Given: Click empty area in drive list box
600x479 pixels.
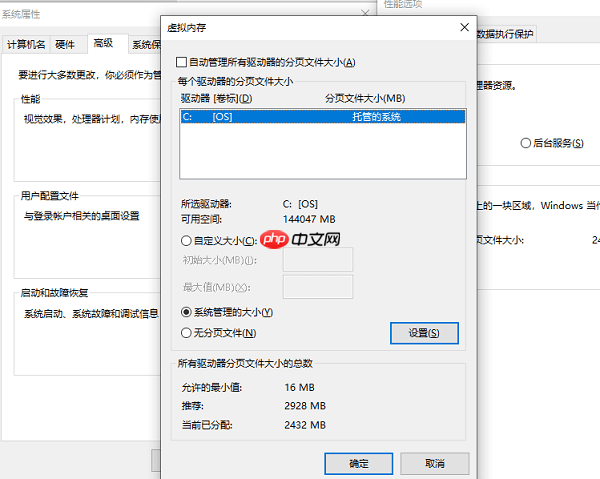Looking at the screenshot, I should [322, 155].
